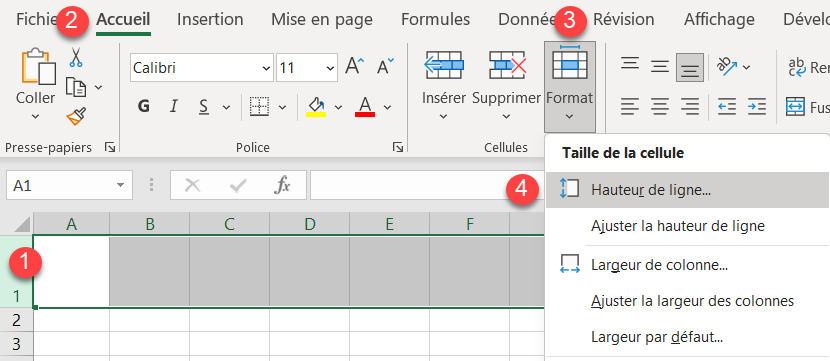This screenshot has width=830, height=361.
Task: Expand orientation options arrow
Action: [746, 67]
